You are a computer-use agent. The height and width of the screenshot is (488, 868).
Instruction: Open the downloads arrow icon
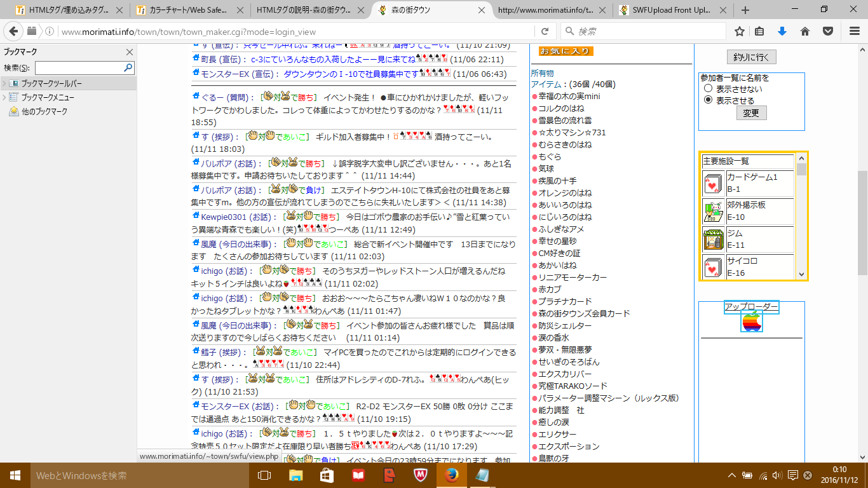[782, 31]
